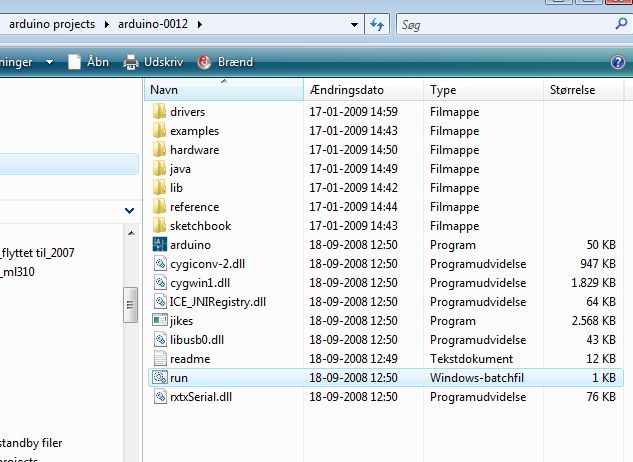633x462 pixels.
Task: Open the drivers folder icon
Action: tap(159, 111)
